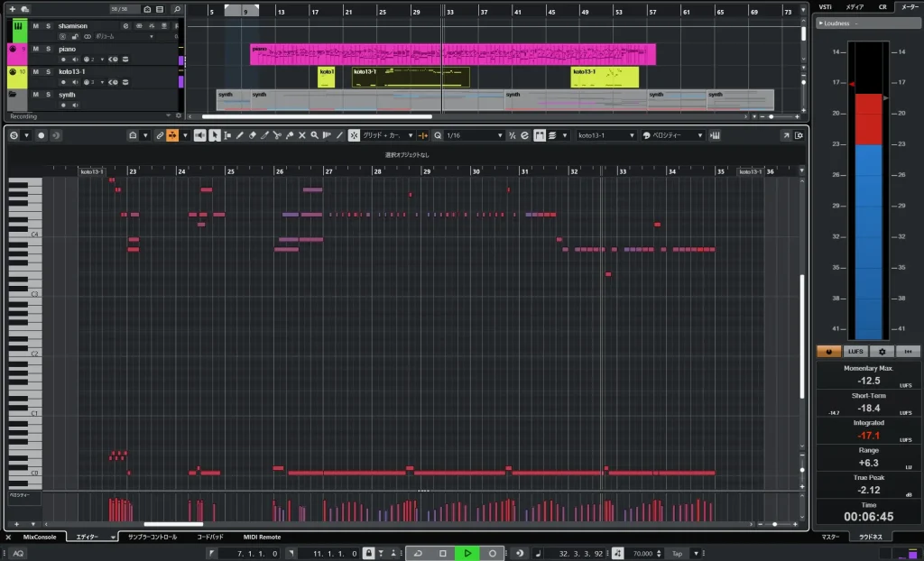
Task: Click the LUFS unit button
Action: pos(855,351)
